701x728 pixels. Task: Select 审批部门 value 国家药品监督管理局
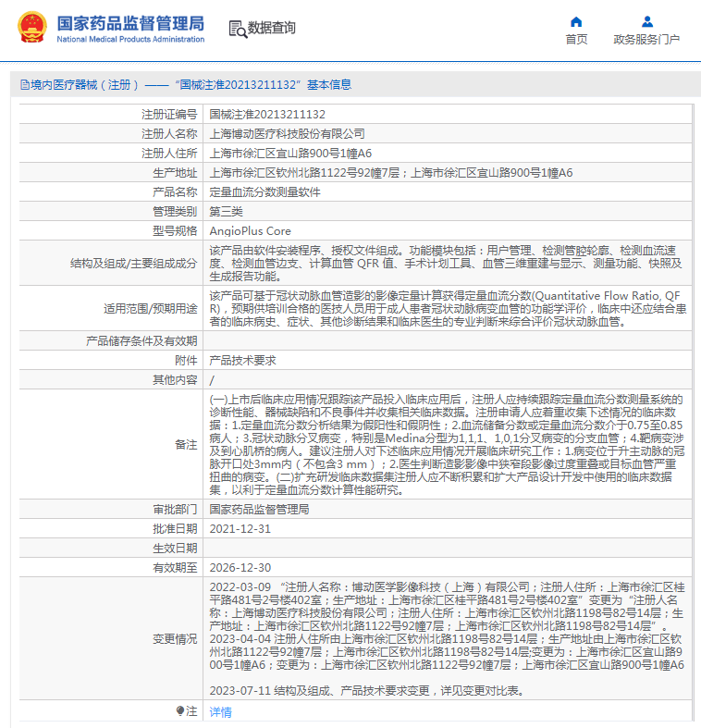(259, 510)
